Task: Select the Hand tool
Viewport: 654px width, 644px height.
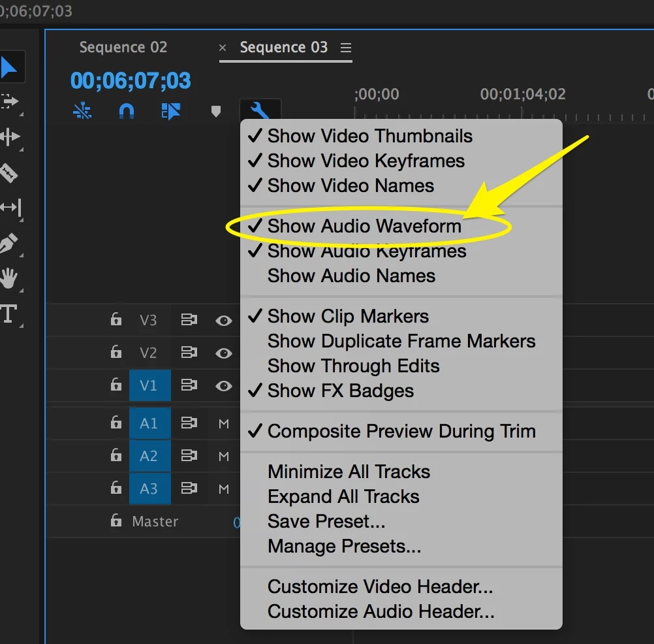Action: (8, 278)
